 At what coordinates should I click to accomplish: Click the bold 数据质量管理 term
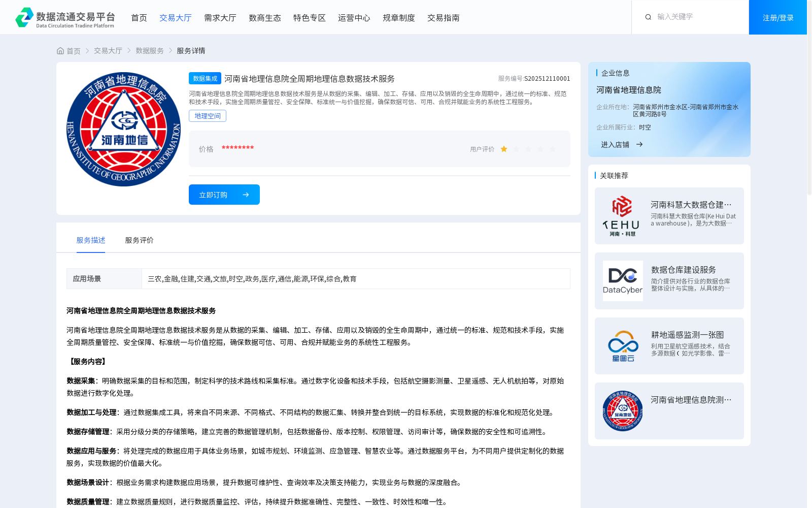[x=88, y=502]
